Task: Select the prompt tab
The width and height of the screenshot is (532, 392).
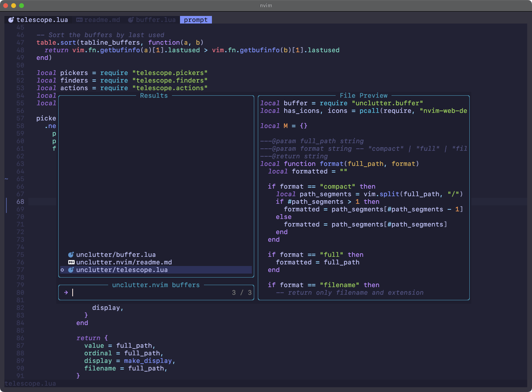Action: (196, 20)
